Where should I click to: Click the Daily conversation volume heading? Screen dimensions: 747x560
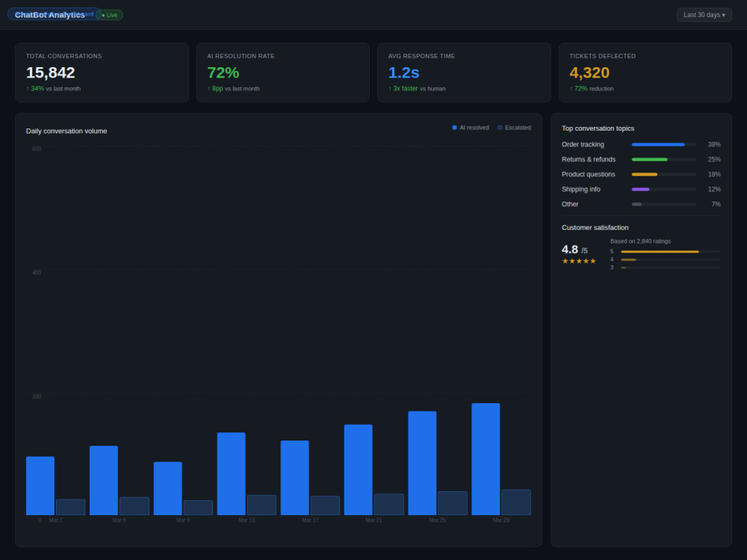pyautogui.click(x=66, y=131)
